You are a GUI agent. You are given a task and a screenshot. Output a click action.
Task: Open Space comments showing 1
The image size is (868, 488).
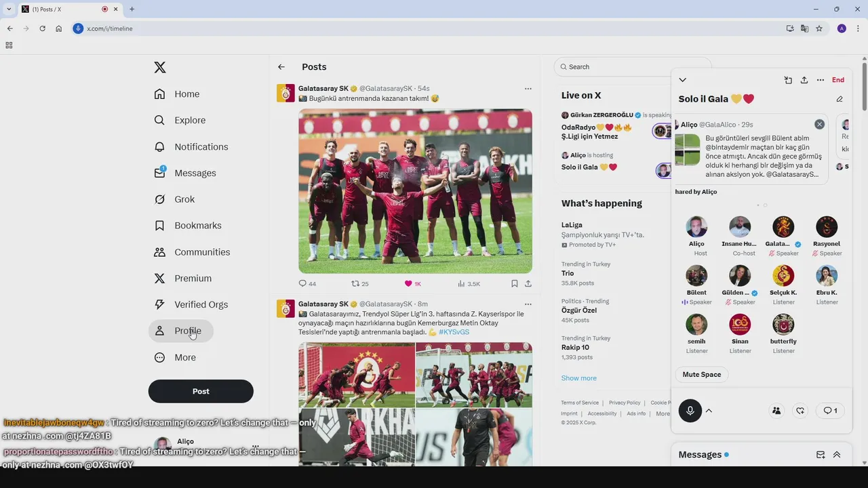[x=830, y=411]
